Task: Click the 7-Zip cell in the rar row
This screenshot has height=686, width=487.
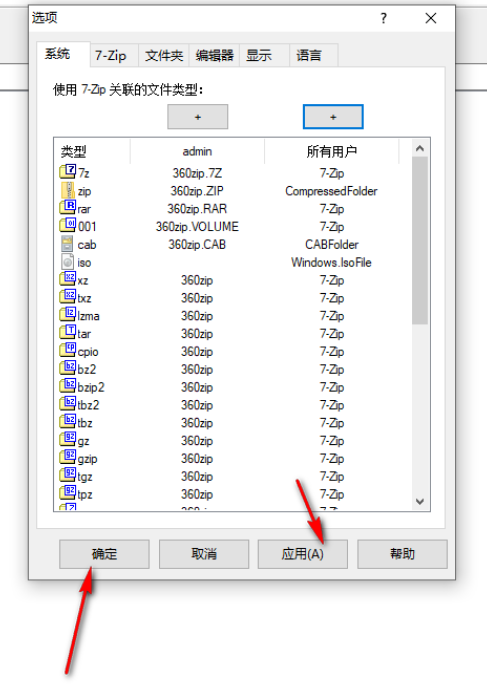Action: pyautogui.click(x=332, y=209)
